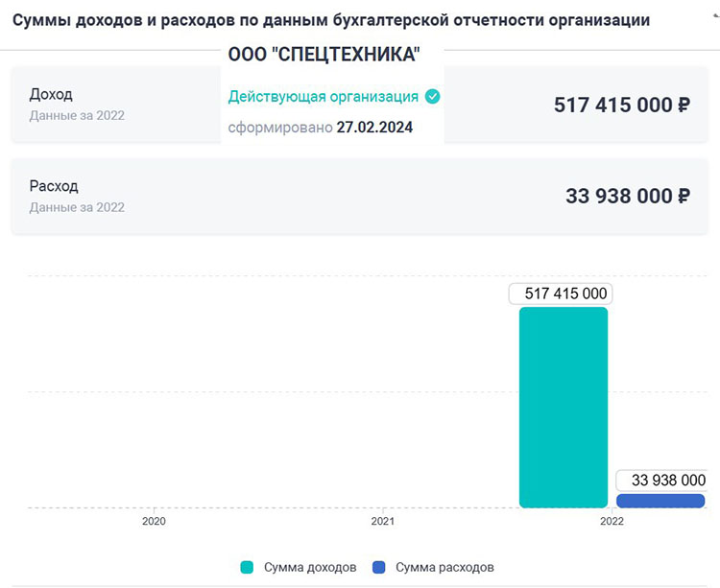The height and width of the screenshot is (588, 720).
Task: Open the "Расход" card heading
Action: [x=54, y=186]
